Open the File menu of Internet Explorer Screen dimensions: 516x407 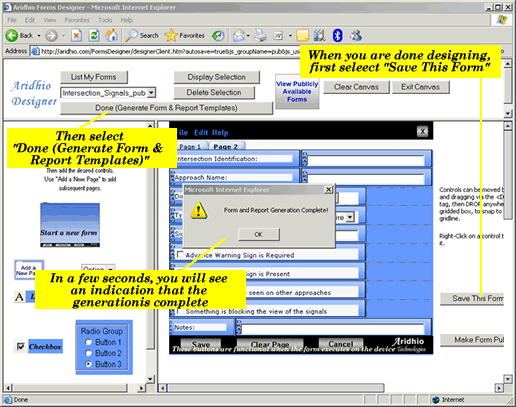(12, 20)
